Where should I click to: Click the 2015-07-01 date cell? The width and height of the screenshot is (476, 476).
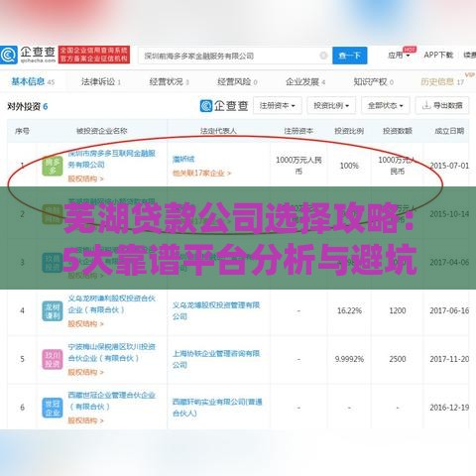(x=449, y=166)
